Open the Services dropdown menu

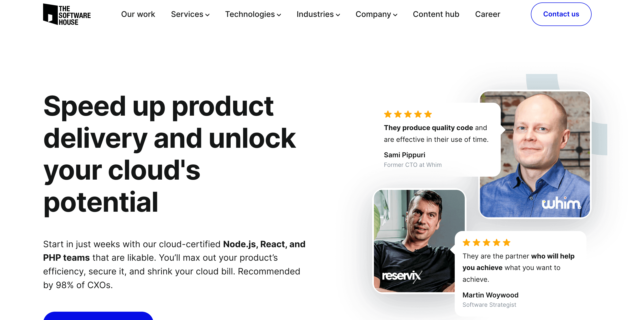click(190, 13)
